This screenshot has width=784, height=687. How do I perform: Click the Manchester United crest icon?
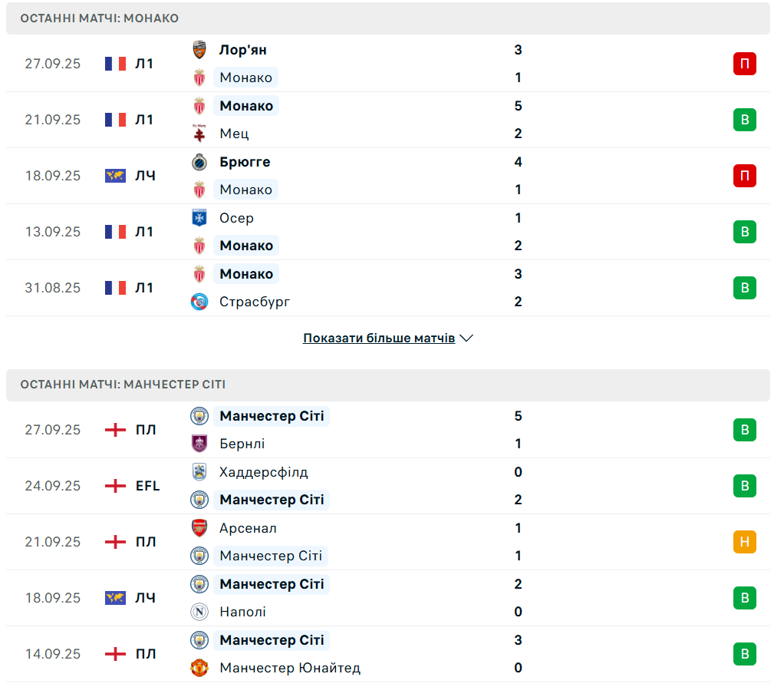pyautogui.click(x=199, y=668)
